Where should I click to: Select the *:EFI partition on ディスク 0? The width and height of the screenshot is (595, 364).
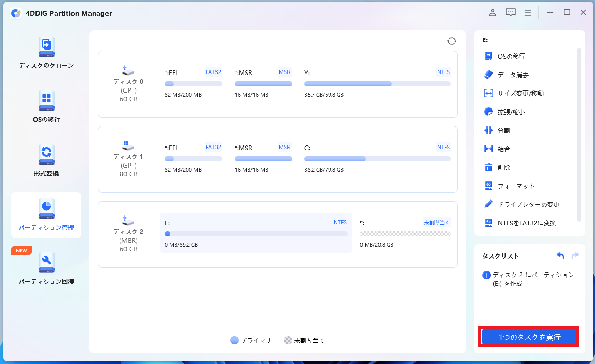193,83
